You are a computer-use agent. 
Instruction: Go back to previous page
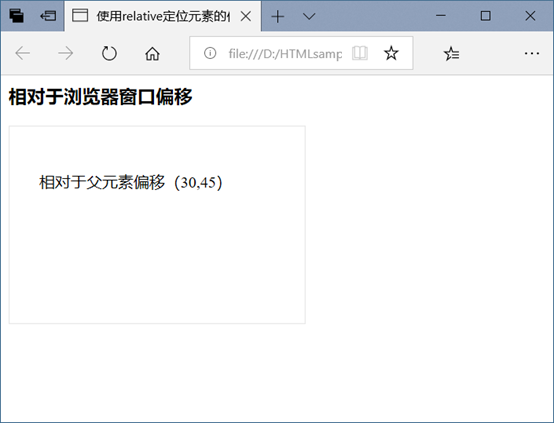point(23,53)
